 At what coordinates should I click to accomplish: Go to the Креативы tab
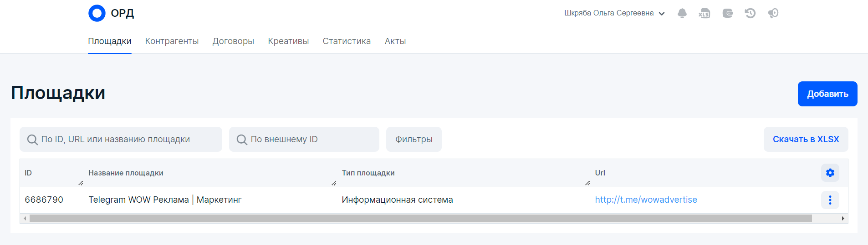point(288,41)
